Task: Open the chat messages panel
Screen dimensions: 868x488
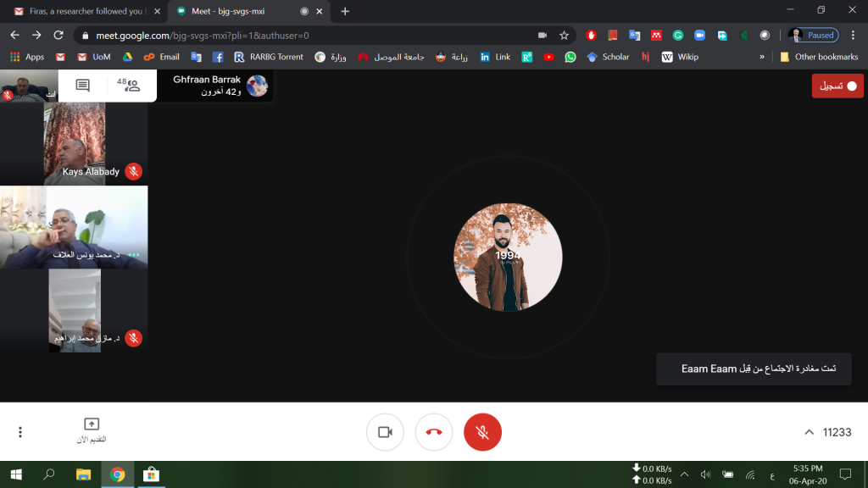Action: pyautogui.click(x=82, y=86)
